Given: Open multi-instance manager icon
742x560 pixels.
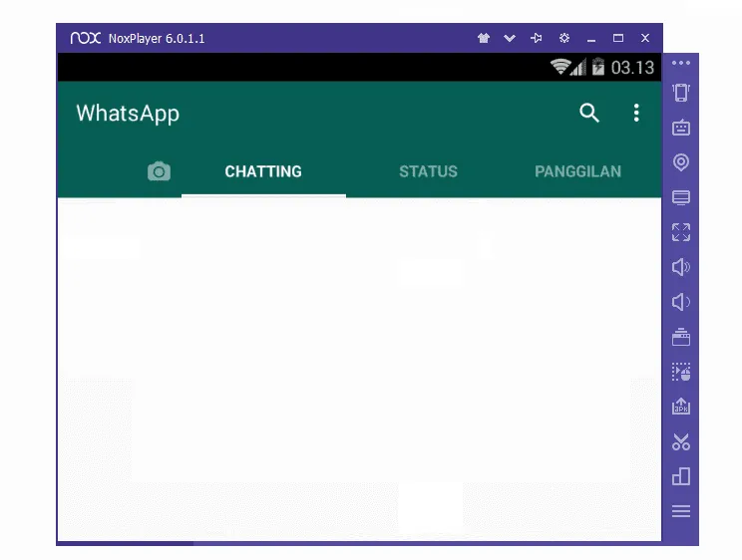Looking at the screenshot, I should [681, 476].
